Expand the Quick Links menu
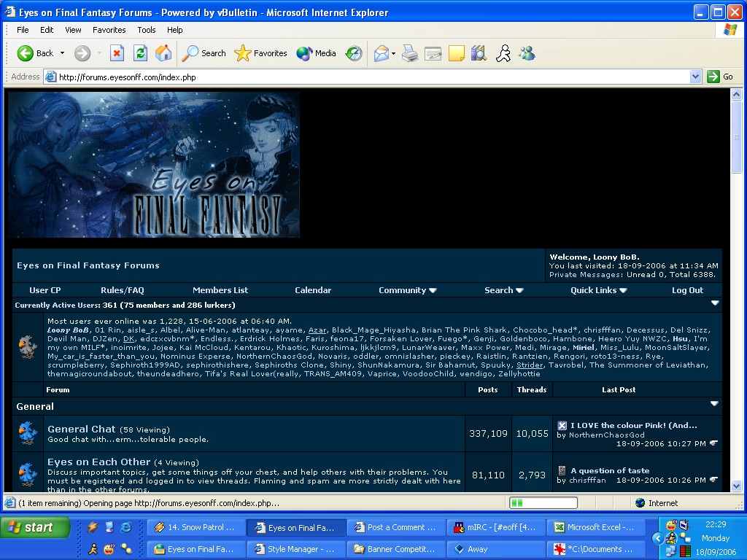Screen dimensions: 747x560 (598, 290)
